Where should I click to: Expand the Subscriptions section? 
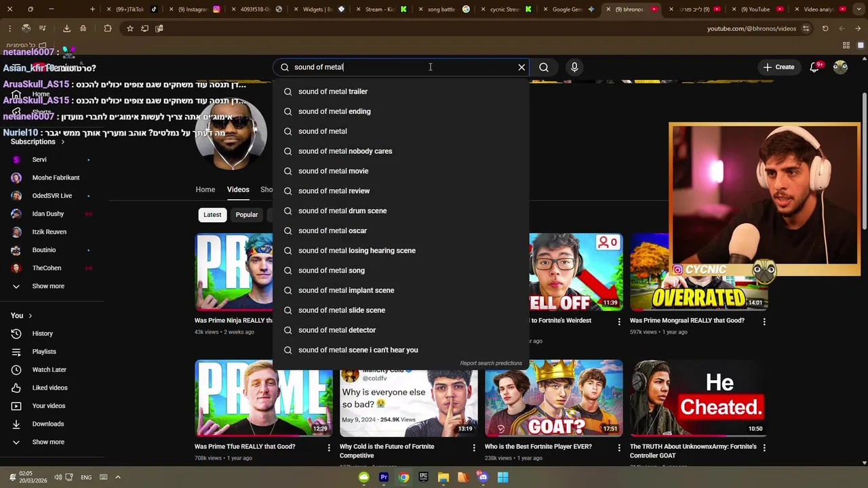pos(38,142)
